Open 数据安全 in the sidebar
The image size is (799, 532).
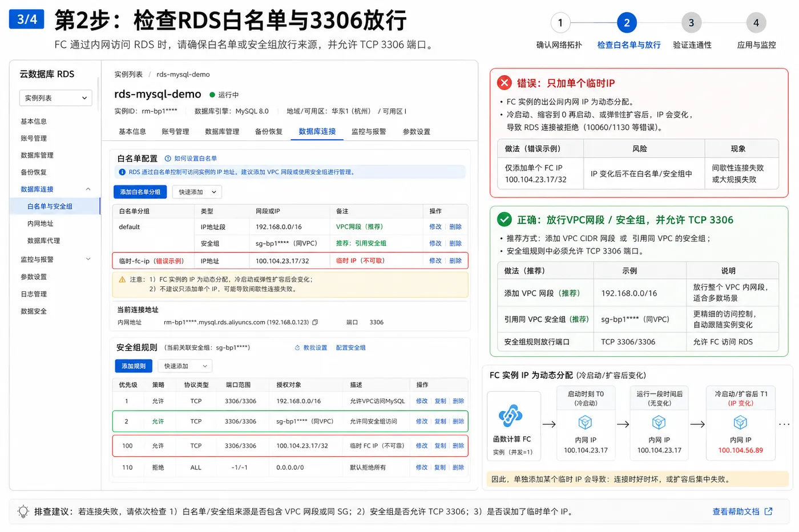(x=34, y=311)
